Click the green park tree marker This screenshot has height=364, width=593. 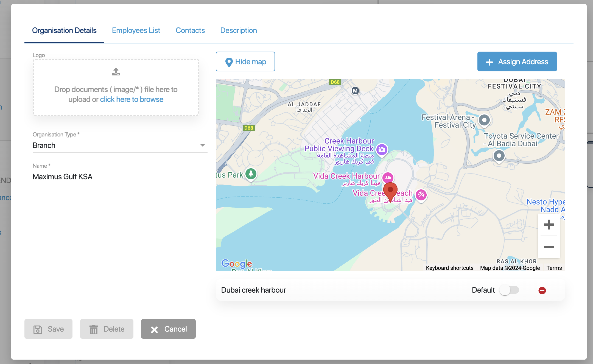point(251,173)
